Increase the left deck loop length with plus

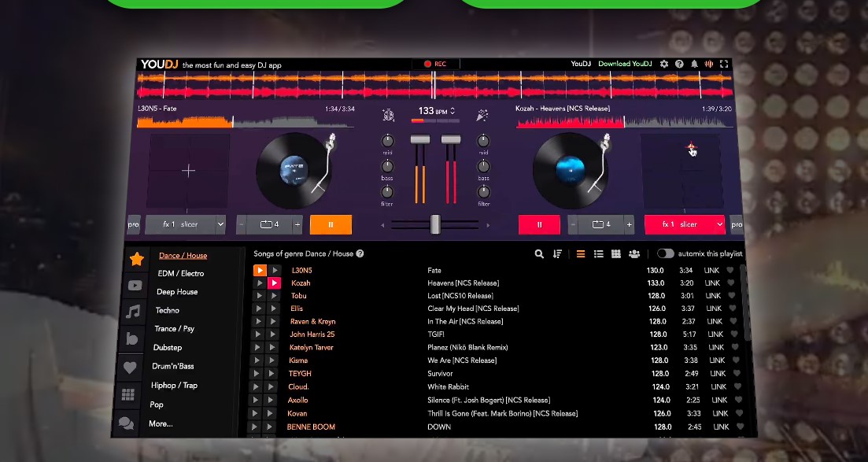point(297,224)
